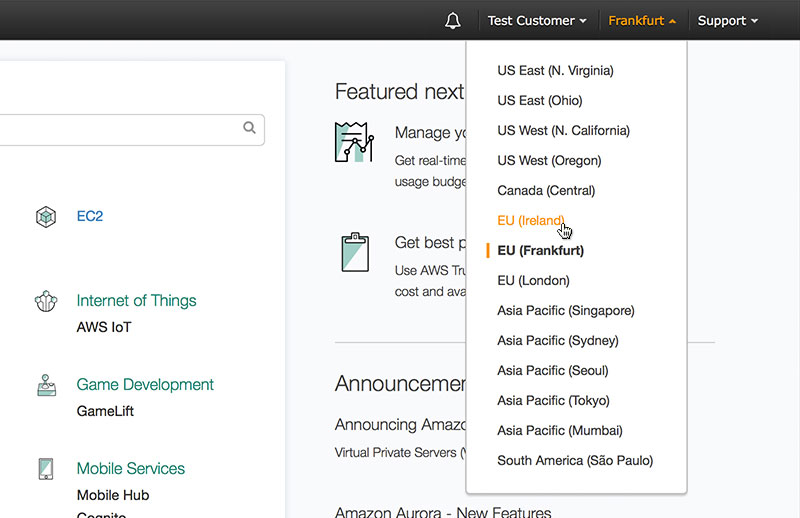
Task: Open the GameLift service
Action: (x=105, y=411)
